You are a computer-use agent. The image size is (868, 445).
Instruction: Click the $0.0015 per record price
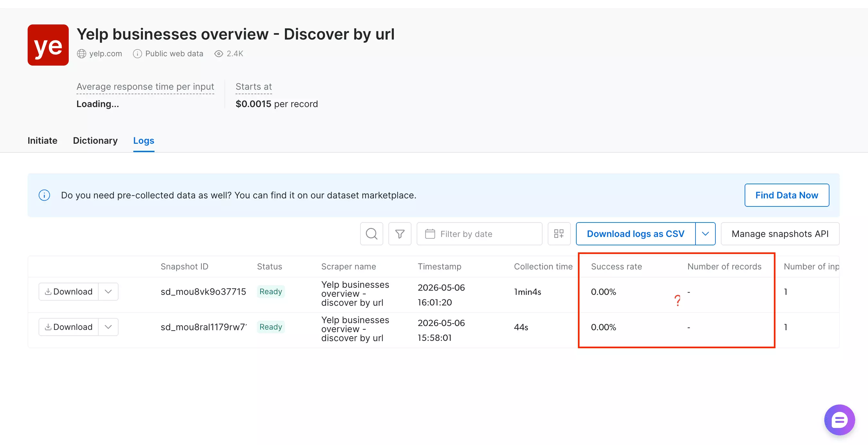(277, 104)
